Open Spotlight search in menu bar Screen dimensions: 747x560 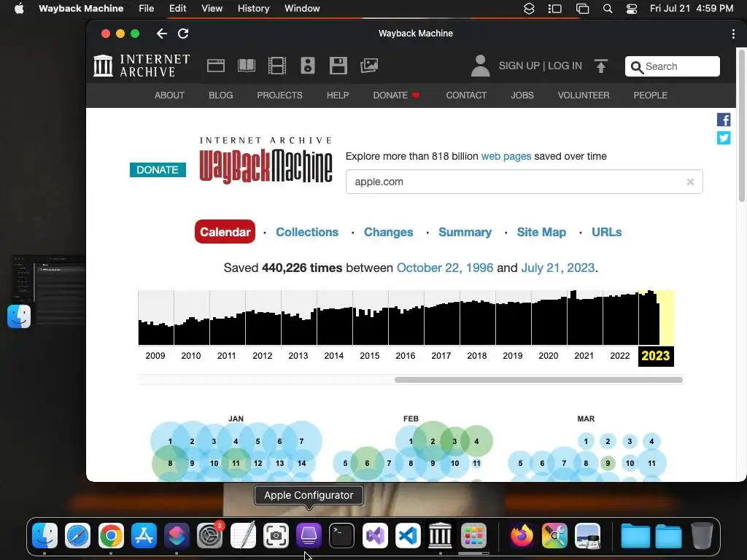click(608, 9)
